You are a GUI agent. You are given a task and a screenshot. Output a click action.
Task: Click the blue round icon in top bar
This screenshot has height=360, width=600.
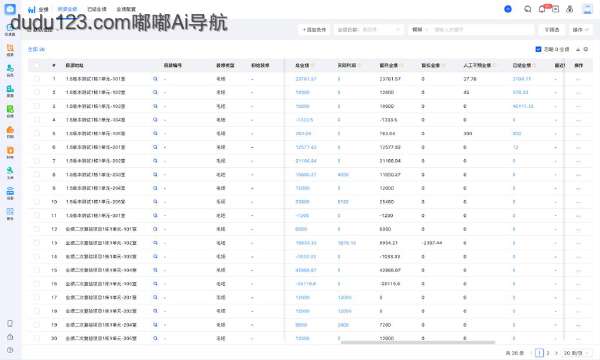click(x=508, y=9)
